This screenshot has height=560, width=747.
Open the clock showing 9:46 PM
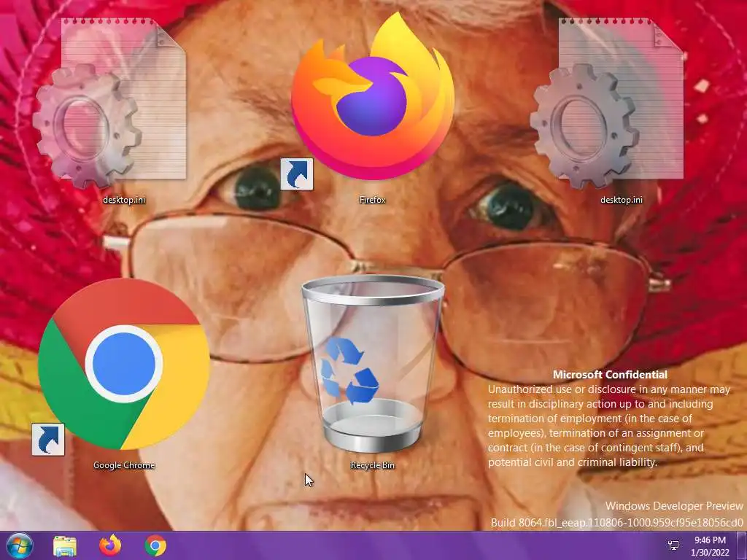tap(710, 546)
